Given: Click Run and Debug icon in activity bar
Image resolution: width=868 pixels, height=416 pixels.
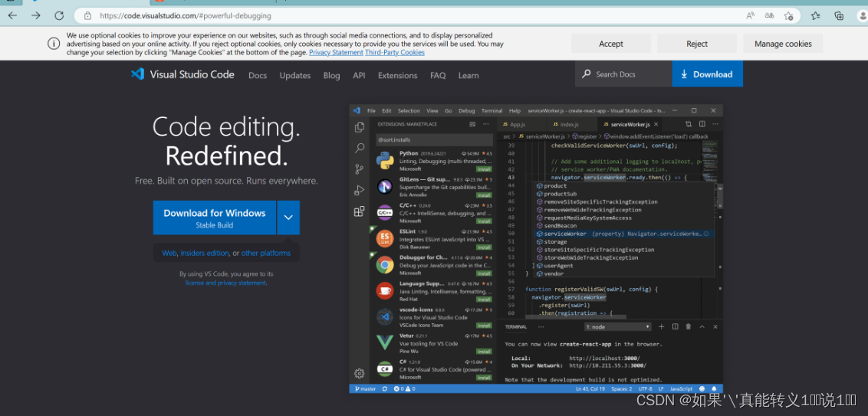Looking at the screenshot, I should [360, 190].
